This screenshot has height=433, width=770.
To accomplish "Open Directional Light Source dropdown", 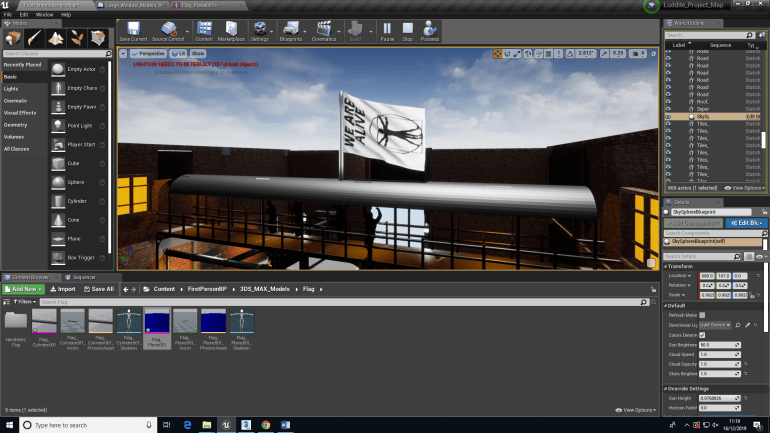I will [x=715, y=325].
